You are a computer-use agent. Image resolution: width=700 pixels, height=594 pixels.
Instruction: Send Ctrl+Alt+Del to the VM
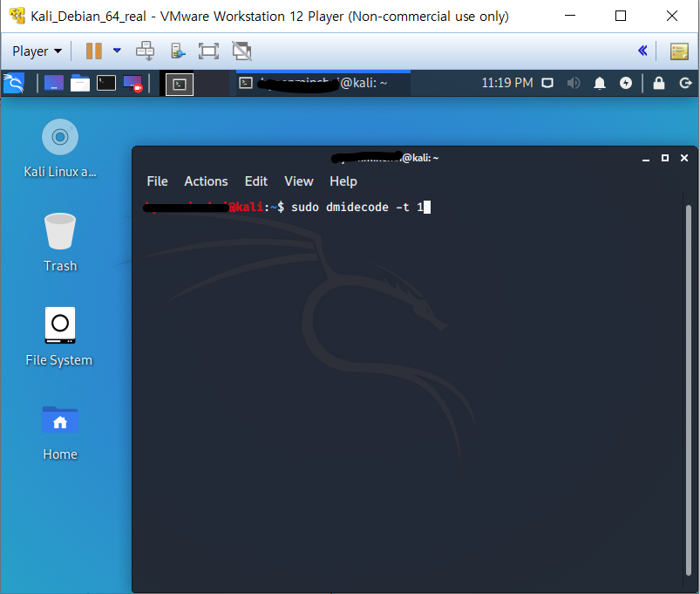tap(145, 51)
